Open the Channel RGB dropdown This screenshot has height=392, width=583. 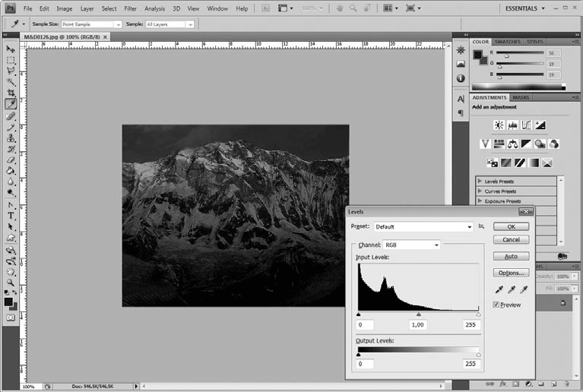tap(411, 245)
